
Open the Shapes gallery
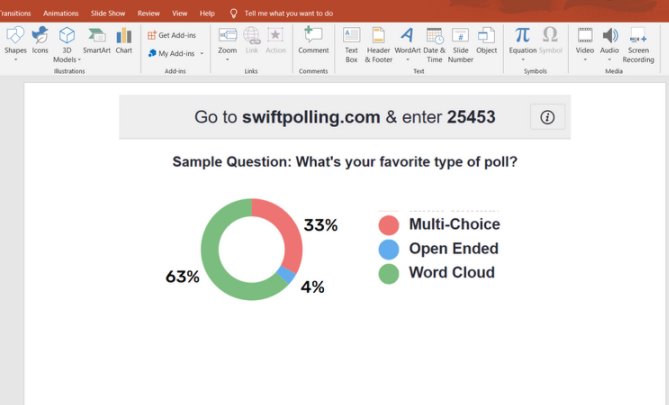pos(15,44)
